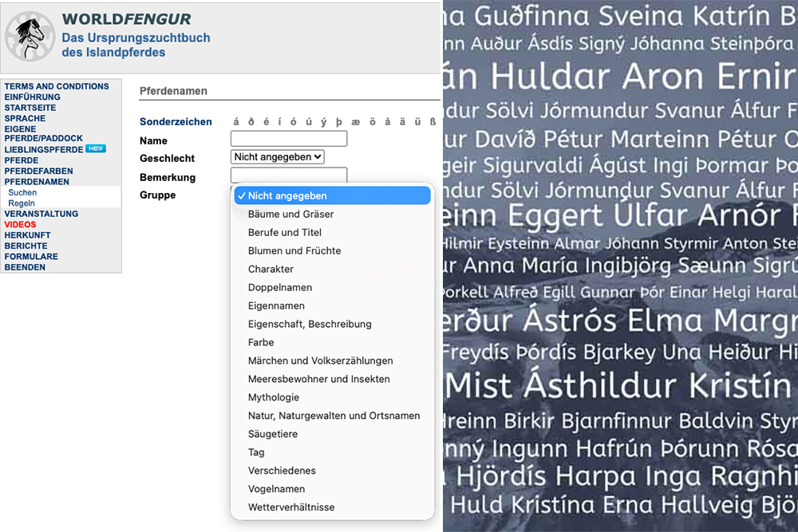798x532 pixels.
Task: Click the WorldFengur horse logo
Action: click(30, 36)
